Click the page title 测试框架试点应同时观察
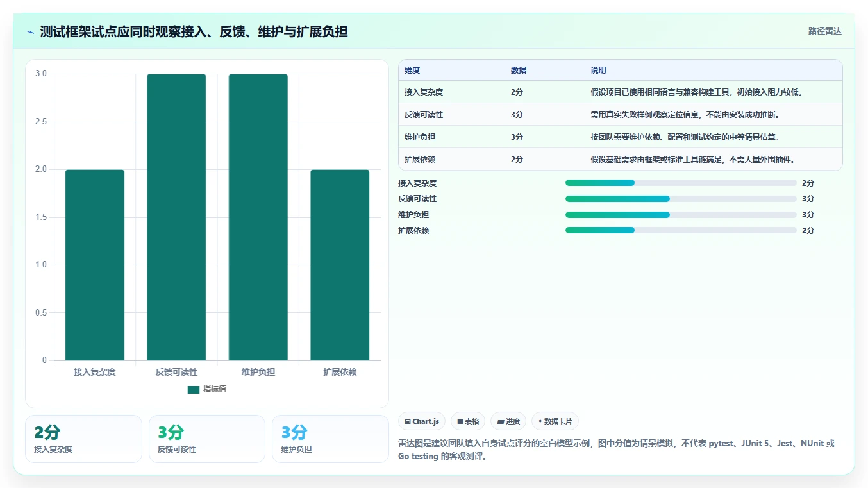868x488 pixels. (194, 31)
